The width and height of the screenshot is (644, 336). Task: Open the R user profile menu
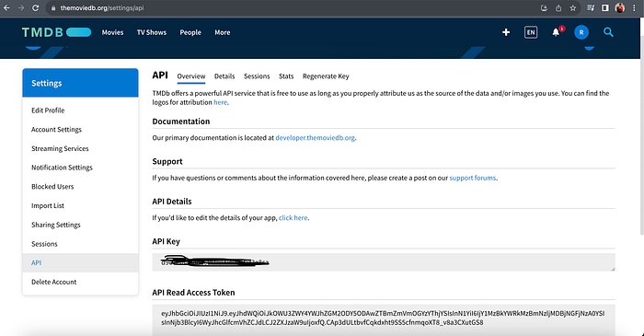581,32
